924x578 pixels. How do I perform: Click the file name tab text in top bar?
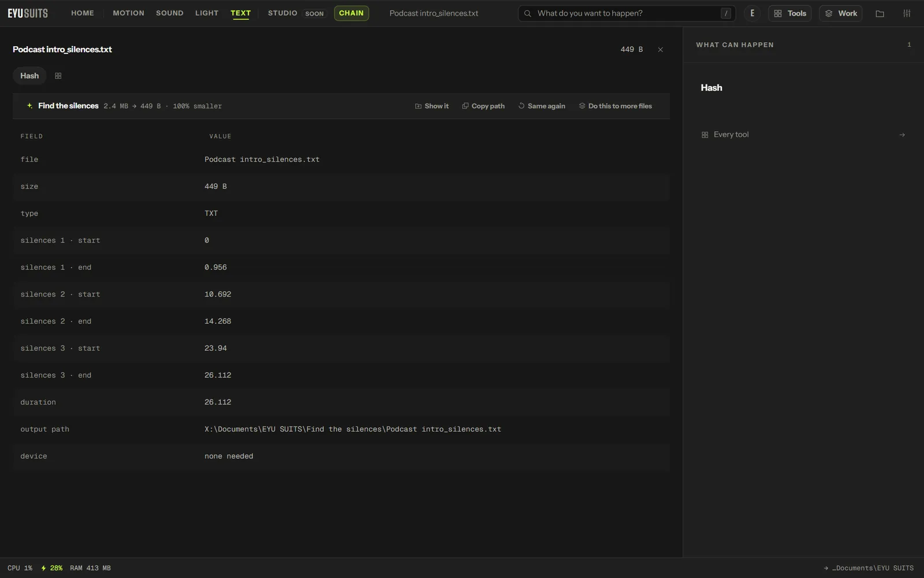pyautogui.click(x=434, y=13)
